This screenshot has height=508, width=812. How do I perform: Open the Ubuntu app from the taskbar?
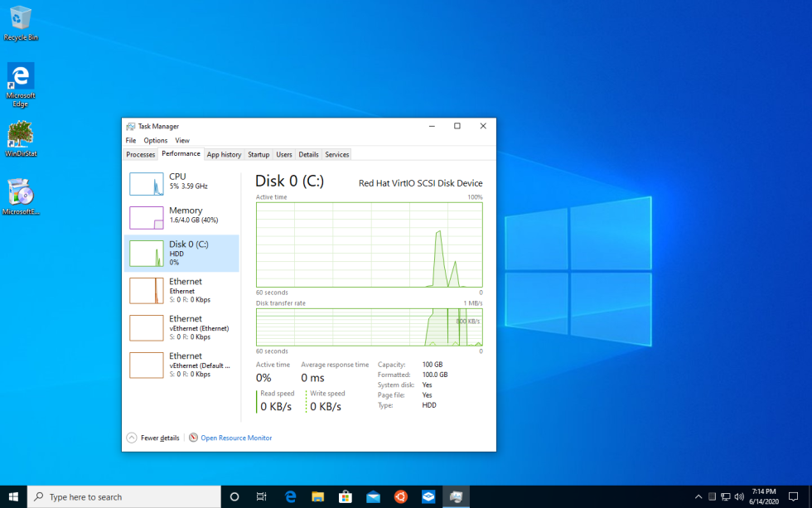pos(400,496)
